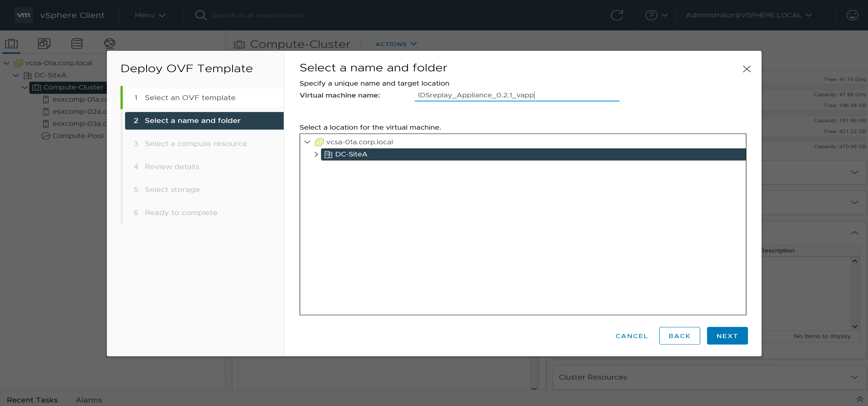Open the Hosts and Clusters view icon
The height and width of the screenshot is (406, 868).
[x=11, y=43]
